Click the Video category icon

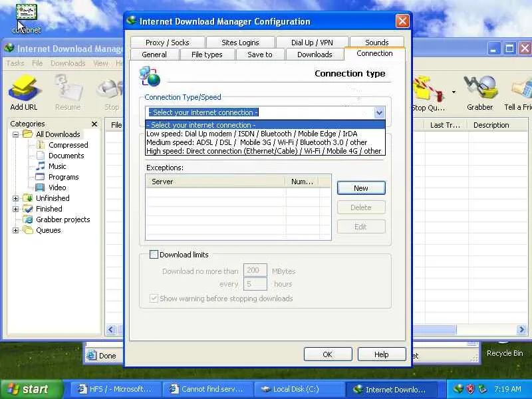pyautogui.click(x=40, y=188)
